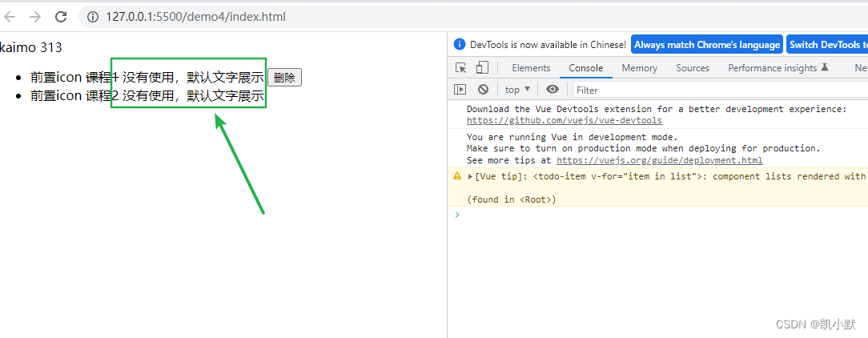Click the Download the Vue Devtools extension message
This screenshot has height=338, width=868.
(657, 109)
